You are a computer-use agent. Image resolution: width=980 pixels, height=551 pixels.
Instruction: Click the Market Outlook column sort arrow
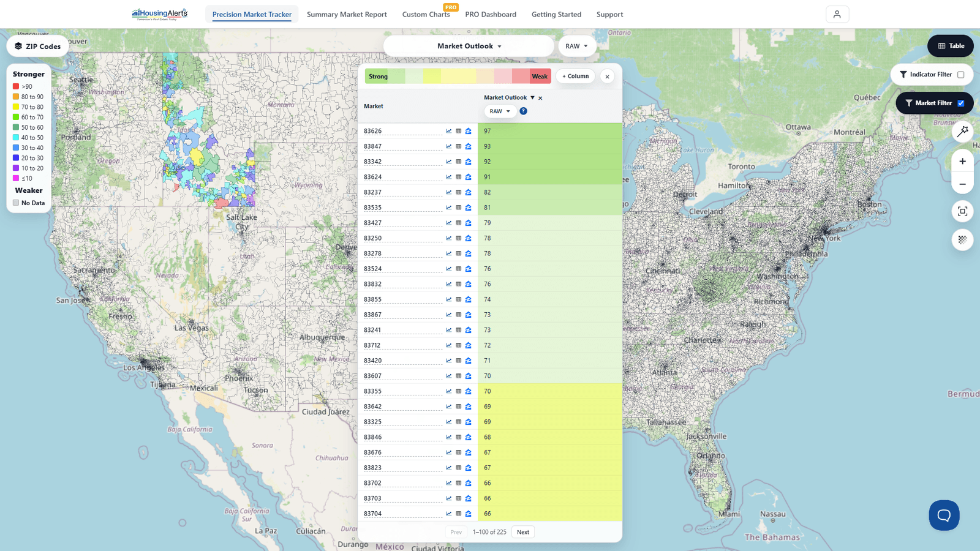532,97
